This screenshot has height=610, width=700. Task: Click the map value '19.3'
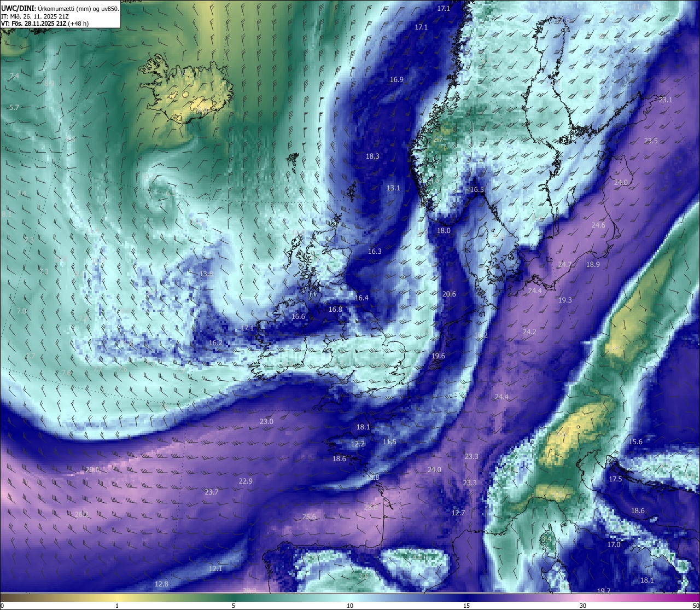(x=565, y=300)
